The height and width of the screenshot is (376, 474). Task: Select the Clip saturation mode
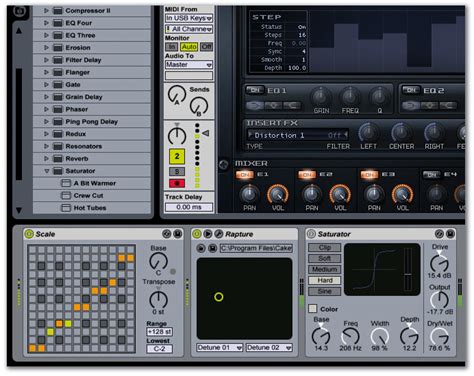[325, 247]
